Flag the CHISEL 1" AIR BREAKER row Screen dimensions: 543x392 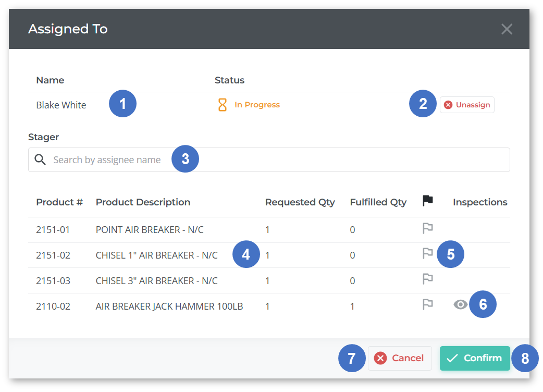(427, 254)
